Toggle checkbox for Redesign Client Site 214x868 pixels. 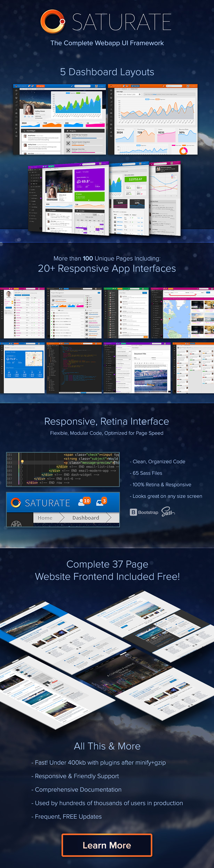click(x=68, y=150)
